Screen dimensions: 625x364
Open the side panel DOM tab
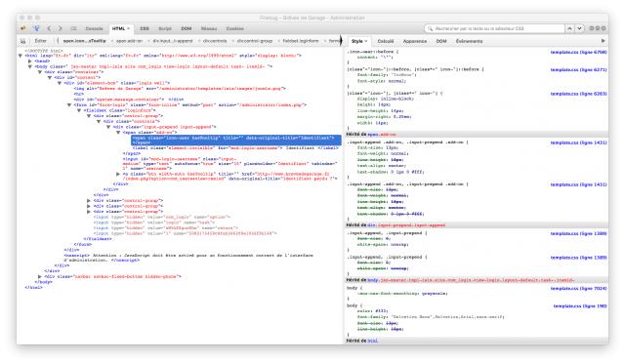click(x=441, y=41)
